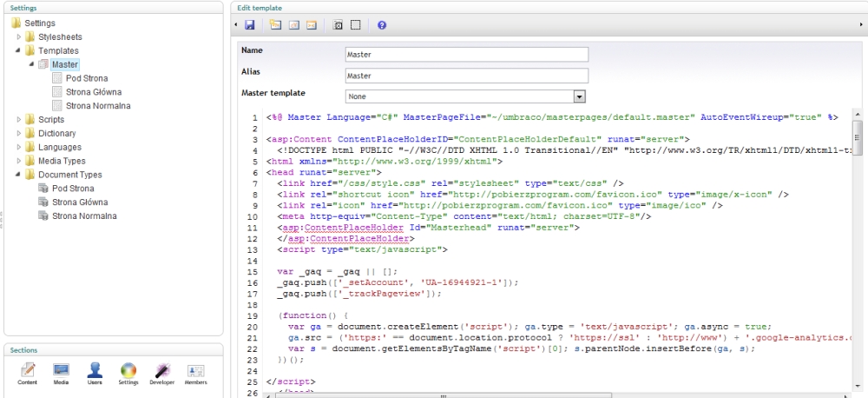The width and height of the screenshot is (868, 398).
Task: Click the root Settings folder icon
Action: 16,23
